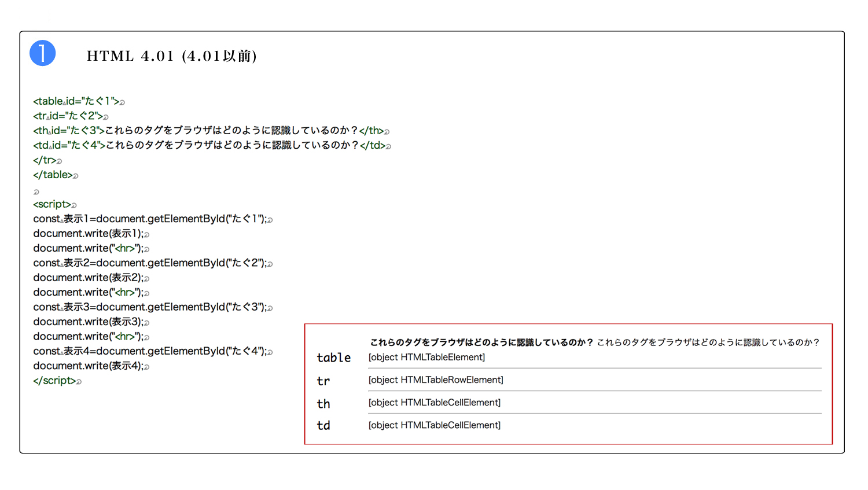Click the heading "HTML 4.01 (4.01以前)"
The image size is (868, 490).
point(172,56)
